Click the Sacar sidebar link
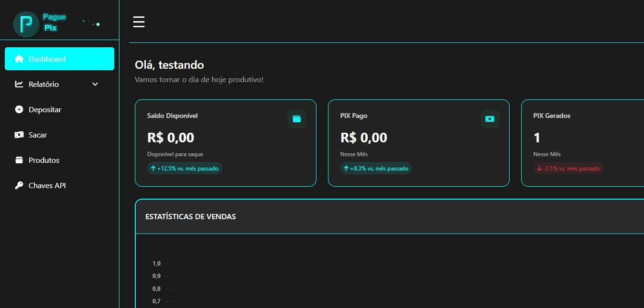The image size is (644, 308). tap(38, 134)
